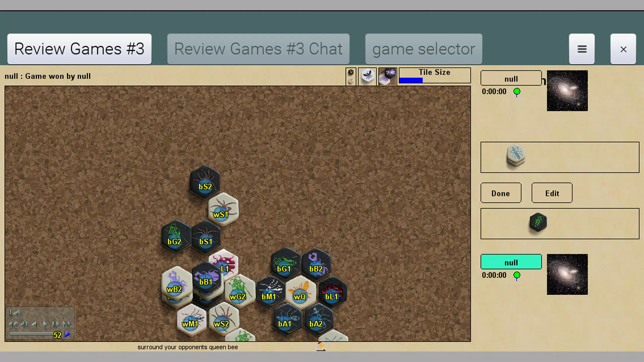Screen dimensions: 644x362
Task: Open the 'game selector' tab
Action: pyautogui.click(x=424, y=49)
